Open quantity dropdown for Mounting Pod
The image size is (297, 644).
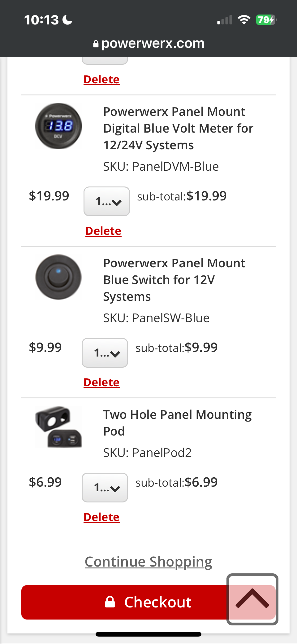click(105, 488)
